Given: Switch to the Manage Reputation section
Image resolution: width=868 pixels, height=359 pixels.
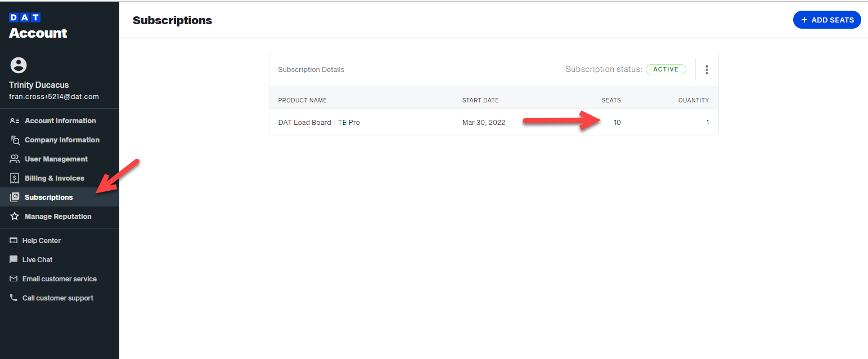Looking at the screenshot, I should 58,216.
